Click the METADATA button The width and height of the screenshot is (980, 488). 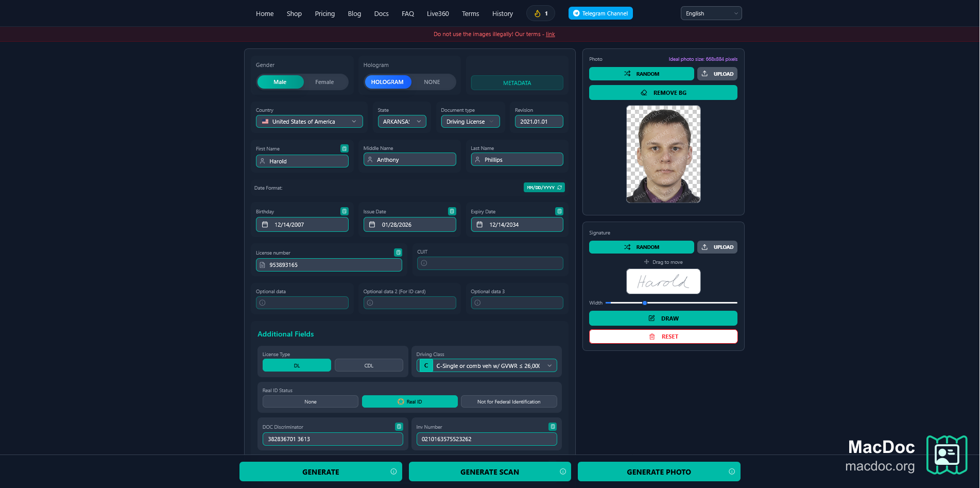point(517,83)
